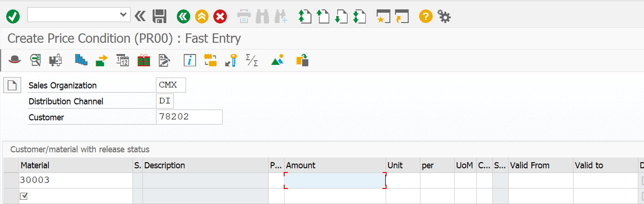Open Help with the question mark icon
This screenshot has height=204, width=644.
tap(426, 16)
